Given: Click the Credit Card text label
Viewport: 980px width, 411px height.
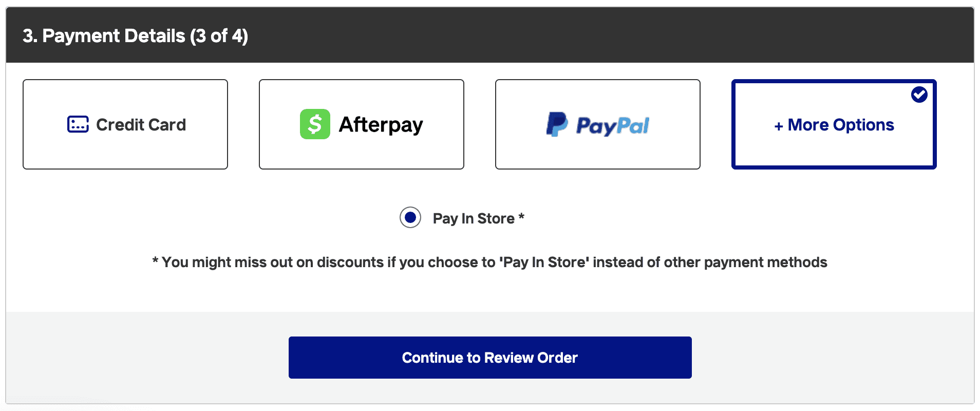Looking at the screenshot, I should point(141,125).
